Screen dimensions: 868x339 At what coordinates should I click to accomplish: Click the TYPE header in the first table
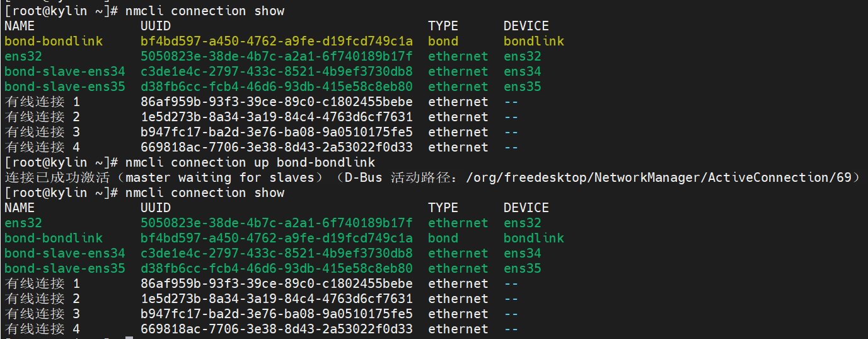tap(443, 26)
